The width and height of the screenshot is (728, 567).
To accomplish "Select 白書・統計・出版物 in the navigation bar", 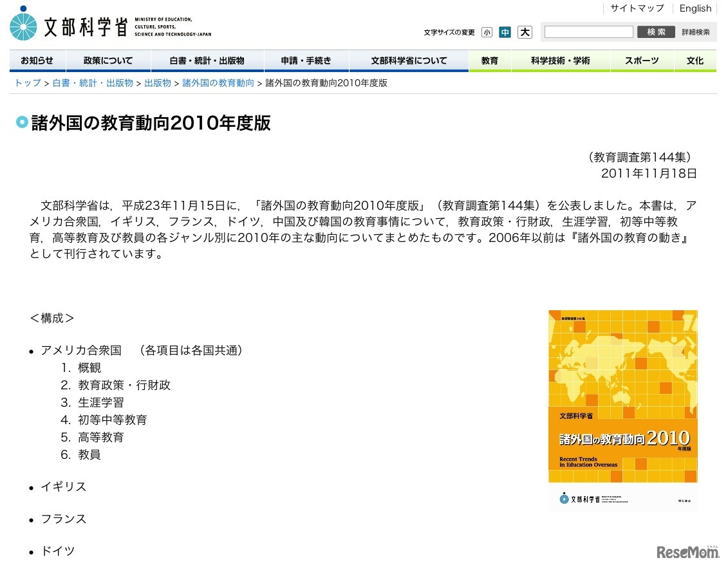I will click(x=207, y=60).
